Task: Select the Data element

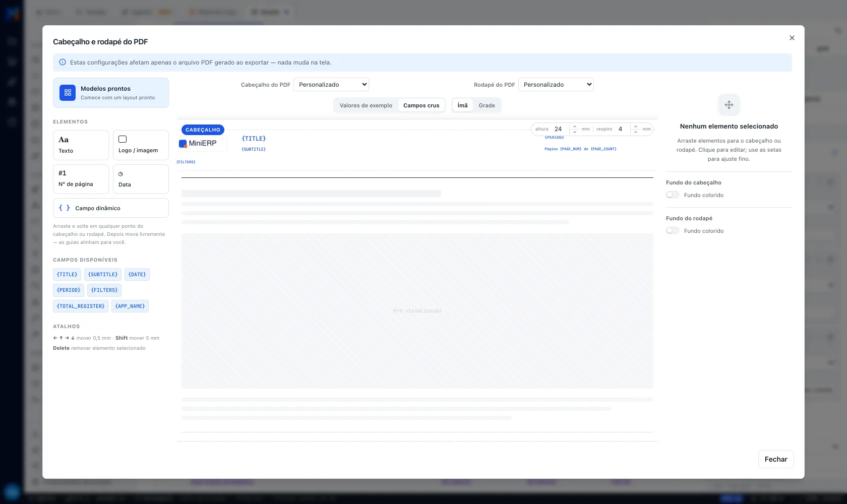Action: (x=141, y=179)
